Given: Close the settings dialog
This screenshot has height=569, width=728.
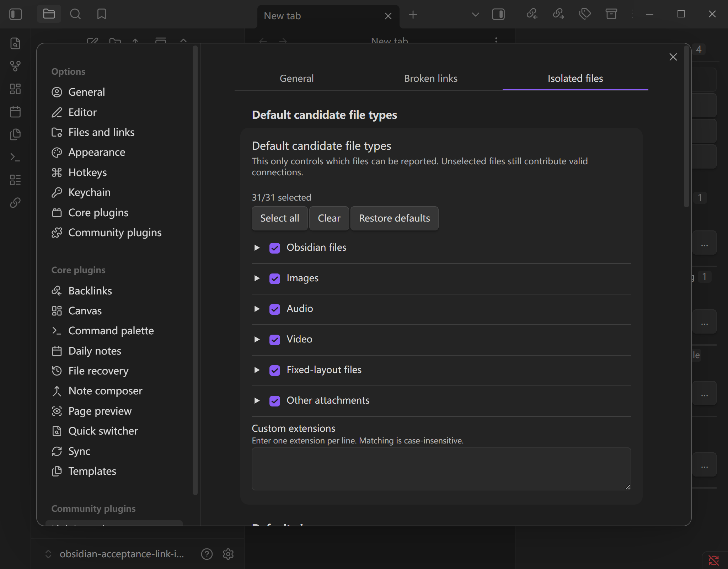Looking at the screenshot, I should [673, 57].
